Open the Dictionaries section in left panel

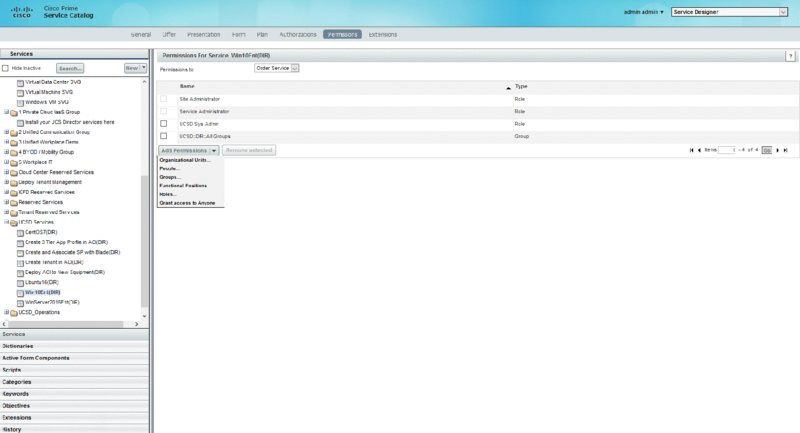coord(74,346)
